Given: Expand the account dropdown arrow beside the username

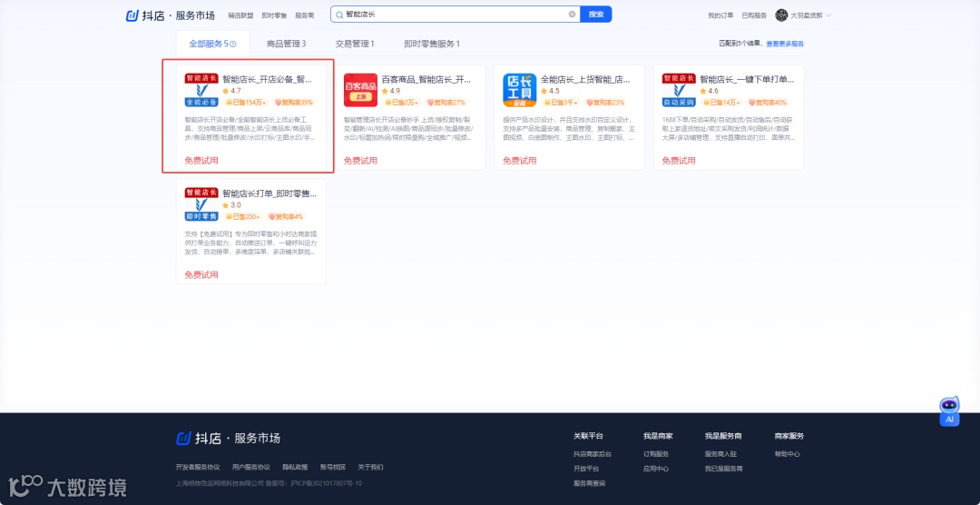Looking at the screenshot, I should click(828, 15).
